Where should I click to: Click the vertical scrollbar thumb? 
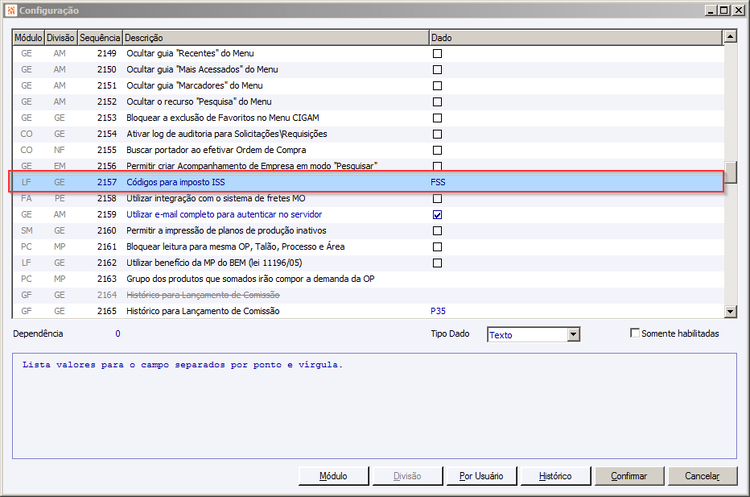coord(730,172)
